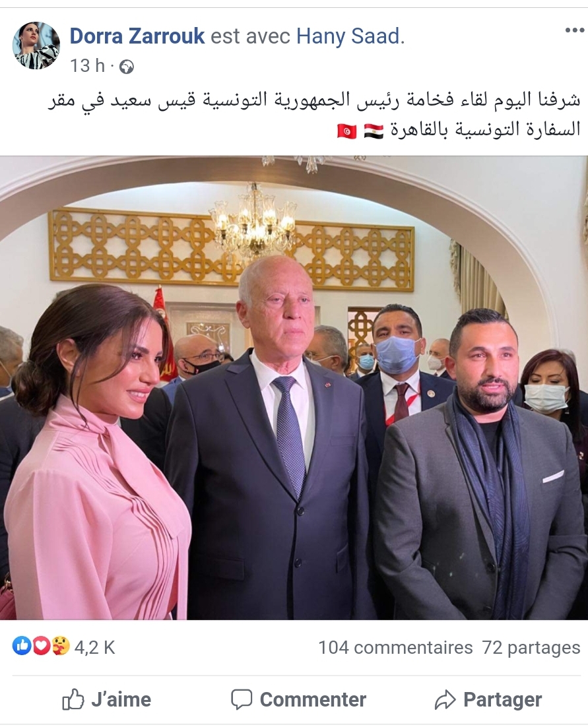Open the post photo in full view
Image resolution: width=588 pixels, height=727 pixels.
294,388
